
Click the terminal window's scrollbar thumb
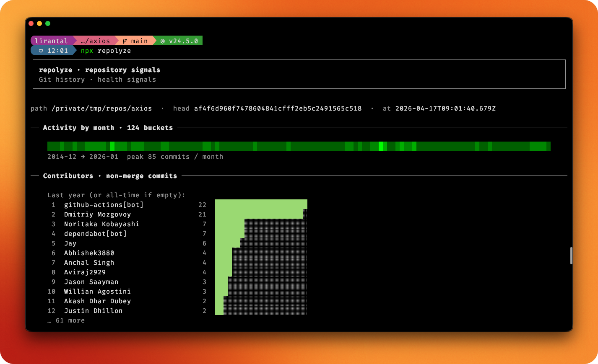[571, 256]
